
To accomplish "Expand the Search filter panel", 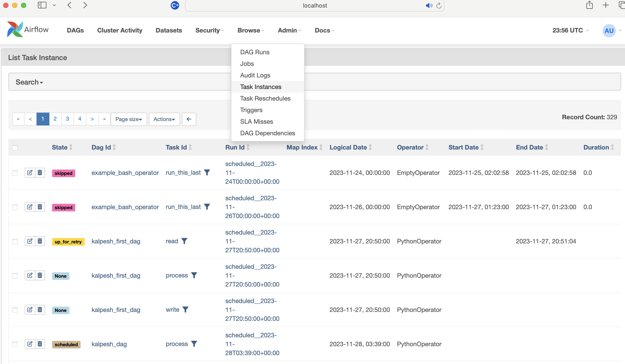I will [x=29, y=82].
